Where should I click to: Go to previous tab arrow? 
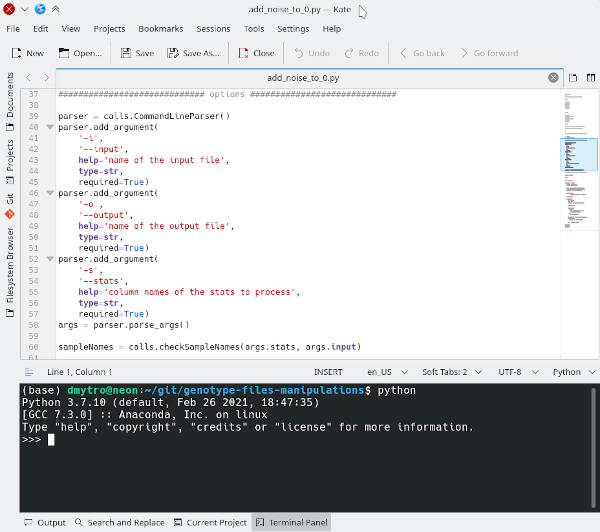click(28, 78)
